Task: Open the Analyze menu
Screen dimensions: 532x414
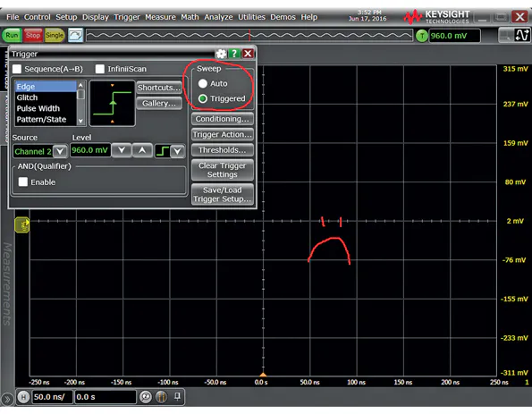Action: 218,17
